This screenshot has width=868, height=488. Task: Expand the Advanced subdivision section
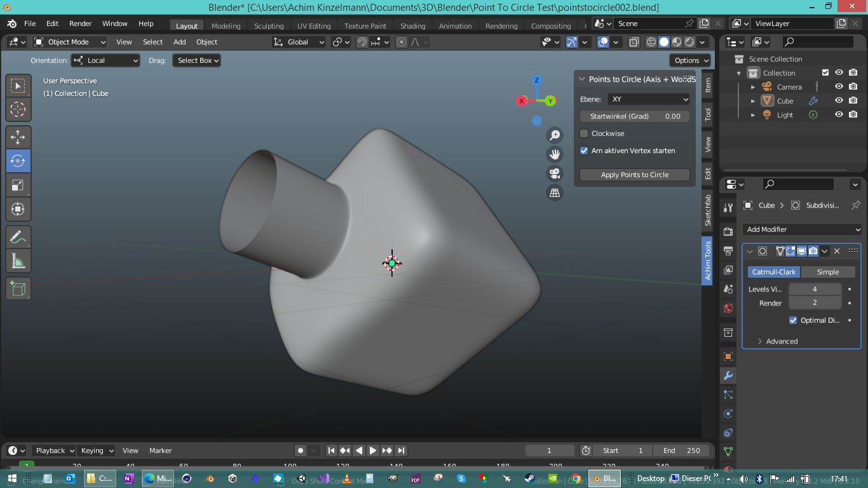pyautogui.click(x=781, y=341)
